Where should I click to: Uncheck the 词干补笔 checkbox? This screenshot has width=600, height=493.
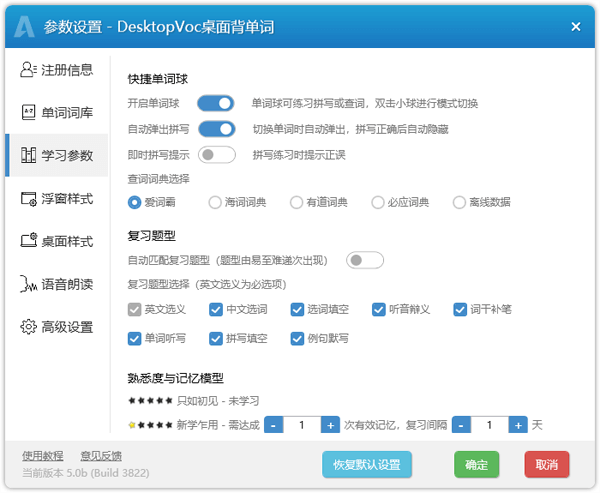(460, 309)
